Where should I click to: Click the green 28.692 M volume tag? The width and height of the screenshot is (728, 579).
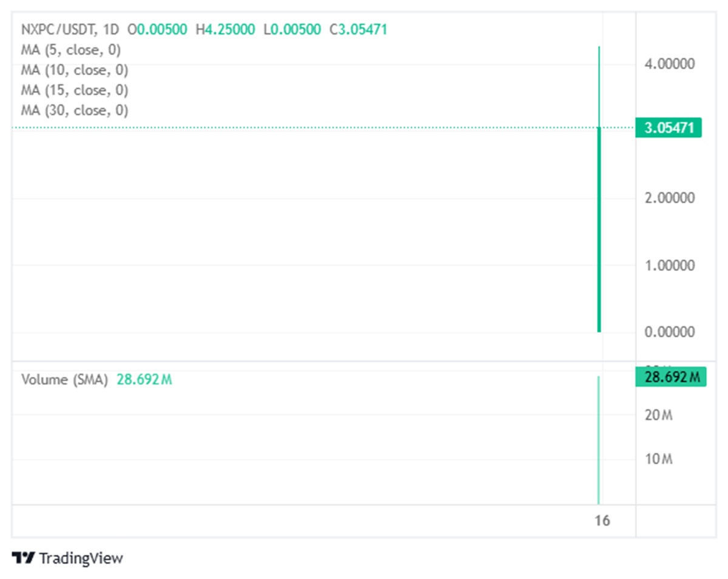click(x=671, y=377)
